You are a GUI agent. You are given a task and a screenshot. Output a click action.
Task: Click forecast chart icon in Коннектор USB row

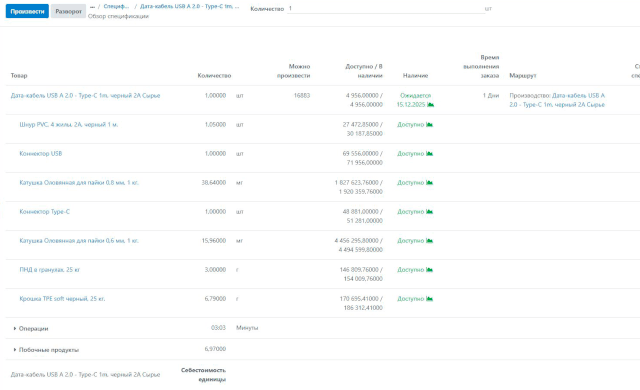[x=429, y=153]
